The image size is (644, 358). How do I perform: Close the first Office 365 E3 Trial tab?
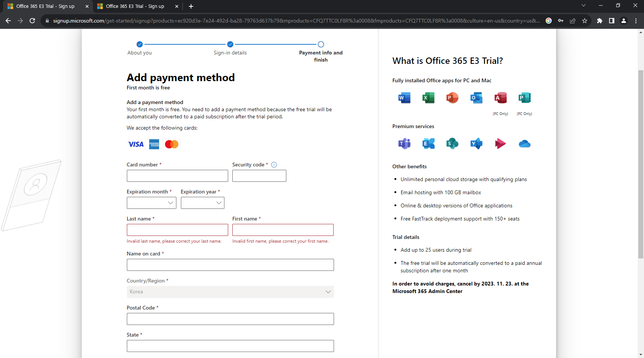click(87, 6)
